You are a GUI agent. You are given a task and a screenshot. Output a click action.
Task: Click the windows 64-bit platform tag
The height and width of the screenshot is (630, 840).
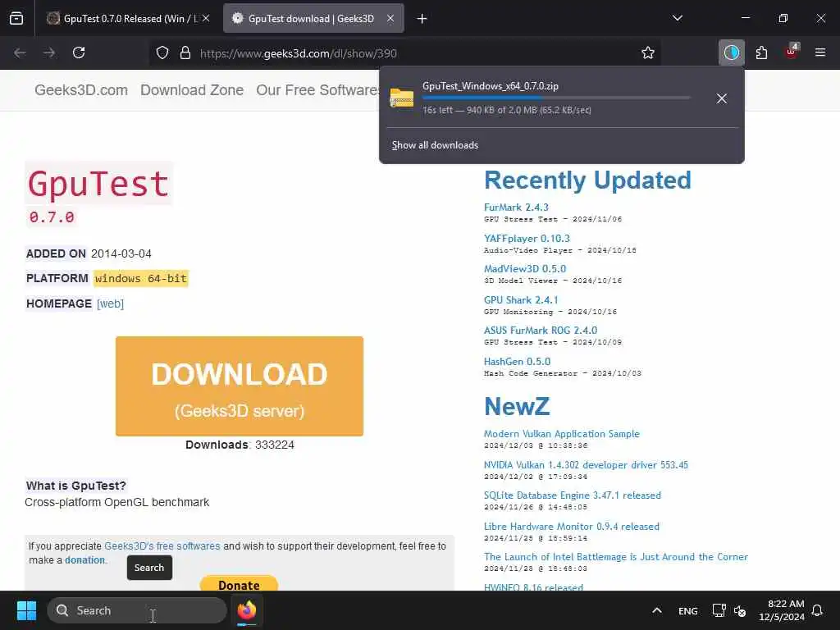click(141, 279)
